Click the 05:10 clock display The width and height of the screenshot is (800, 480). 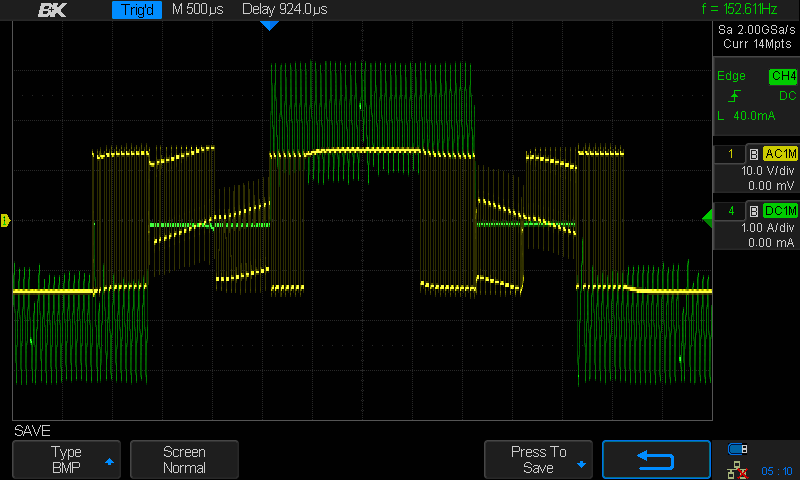click(x=777, y=471)
